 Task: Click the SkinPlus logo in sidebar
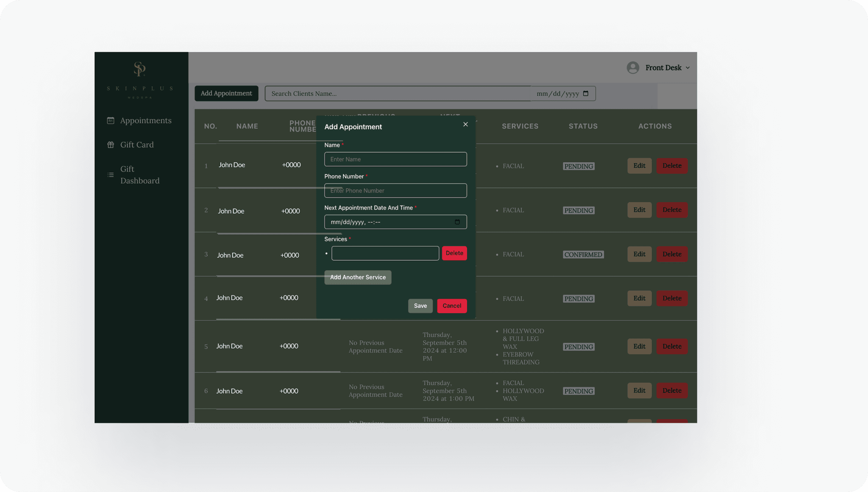pyautogui.click(x=140, y=80)
